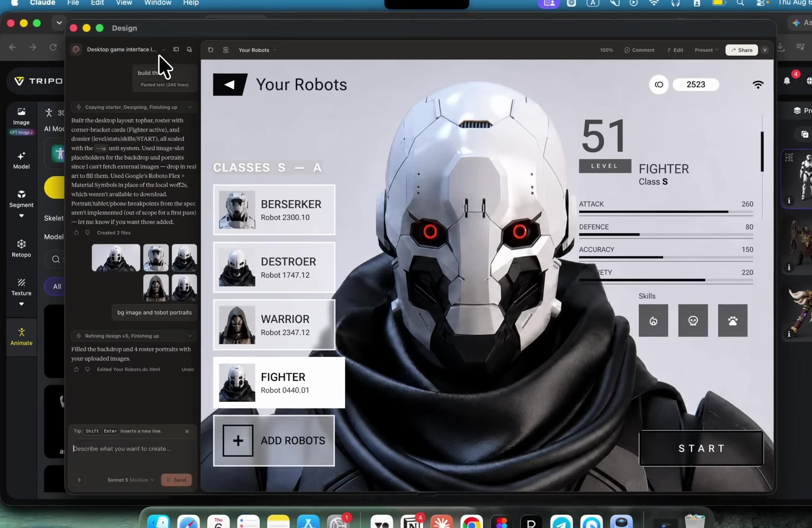The image size is (812, 528).
Task: Open the chevron menu beside Share
Action: (x=765, y=50)
